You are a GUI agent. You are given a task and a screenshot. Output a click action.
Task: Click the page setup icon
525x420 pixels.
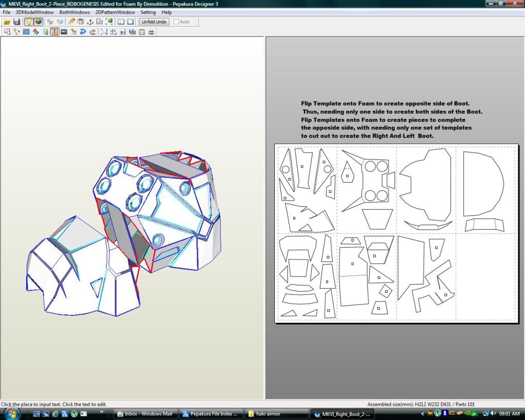coord(142,32)
